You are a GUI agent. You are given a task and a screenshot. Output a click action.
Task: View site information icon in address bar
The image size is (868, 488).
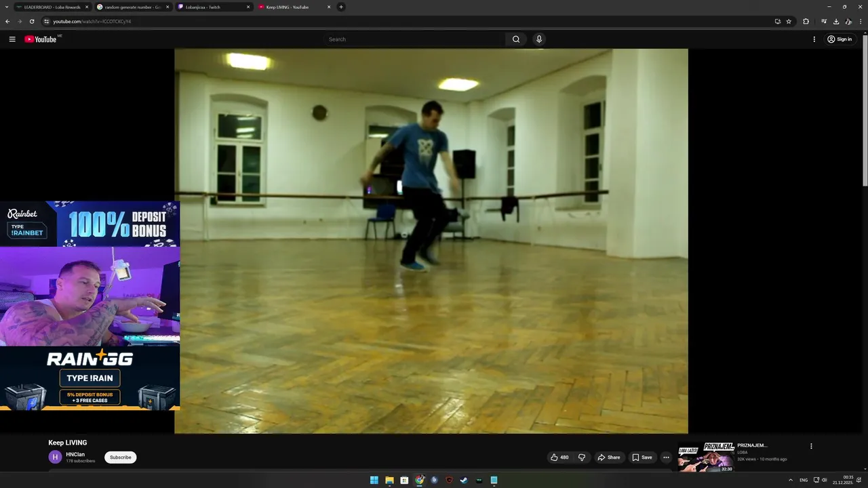pos(47,21)
